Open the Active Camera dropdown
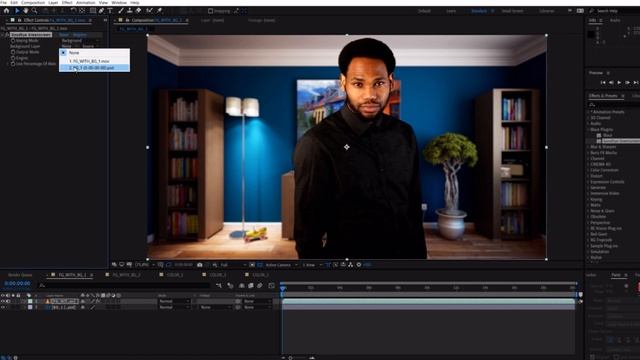 click(281, 265)
